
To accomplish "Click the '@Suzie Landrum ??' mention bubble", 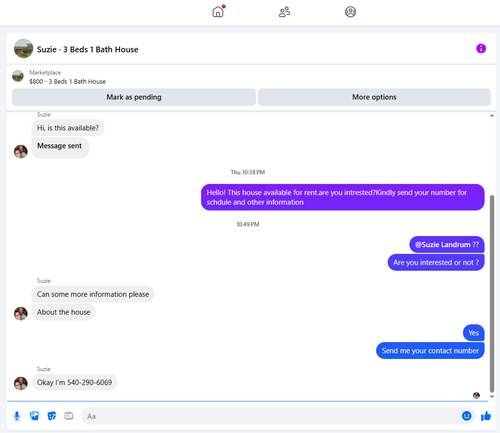I will pos(447,245).
